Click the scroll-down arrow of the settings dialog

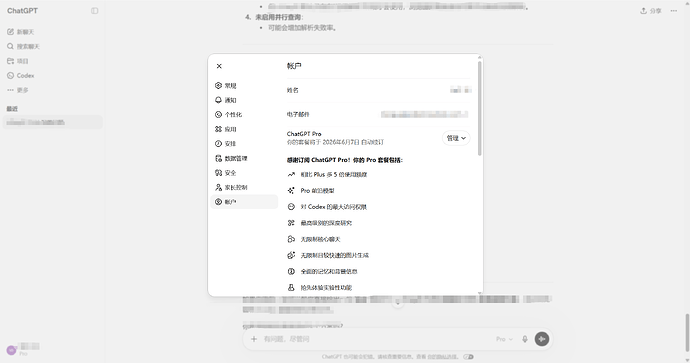[x=480, y=293]
